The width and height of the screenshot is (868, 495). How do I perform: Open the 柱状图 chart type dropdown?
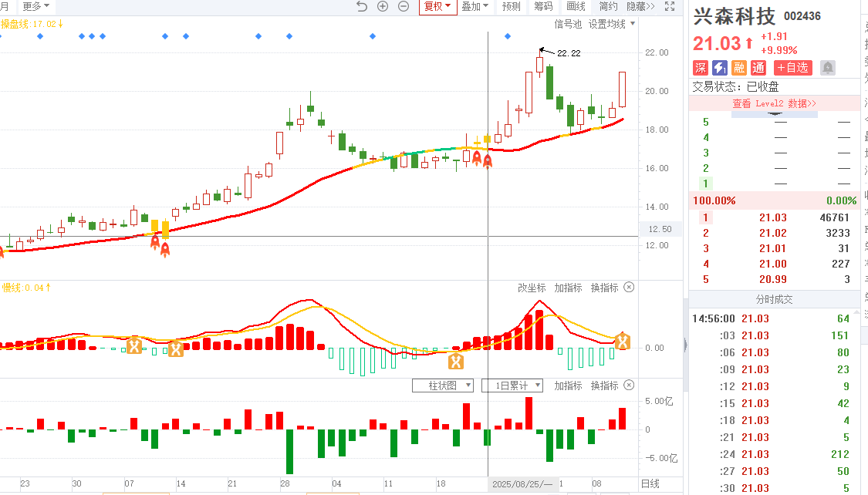(x=443, y=386)
